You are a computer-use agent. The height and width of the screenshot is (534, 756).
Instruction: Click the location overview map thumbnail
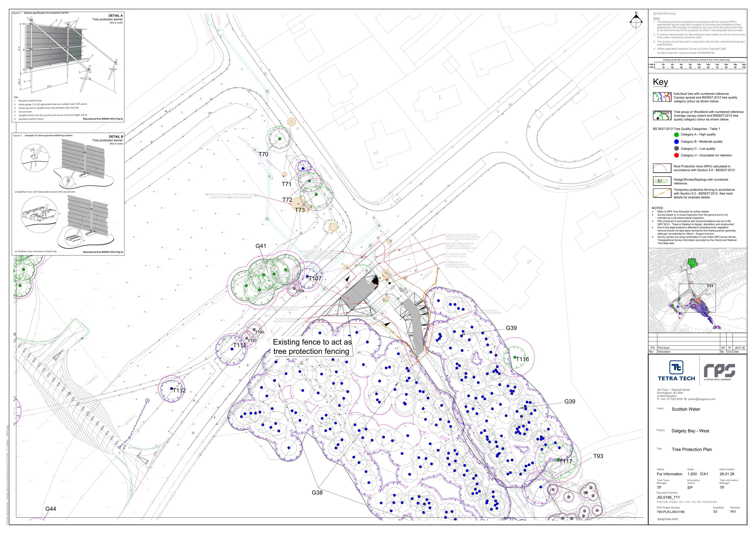point(697,290)
